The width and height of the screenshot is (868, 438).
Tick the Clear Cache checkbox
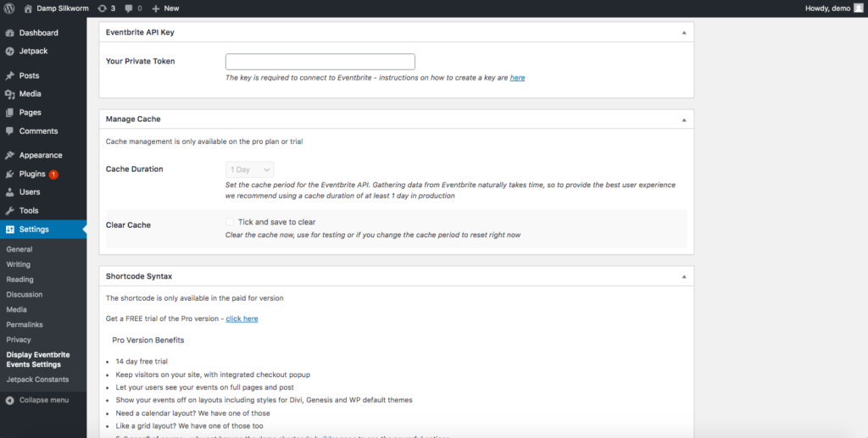pyautogui.click(x=230, y=222)
